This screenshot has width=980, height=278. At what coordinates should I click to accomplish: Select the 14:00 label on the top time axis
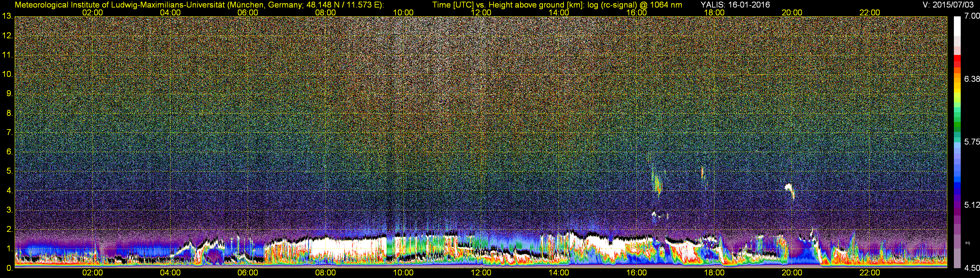click(559, 12)
